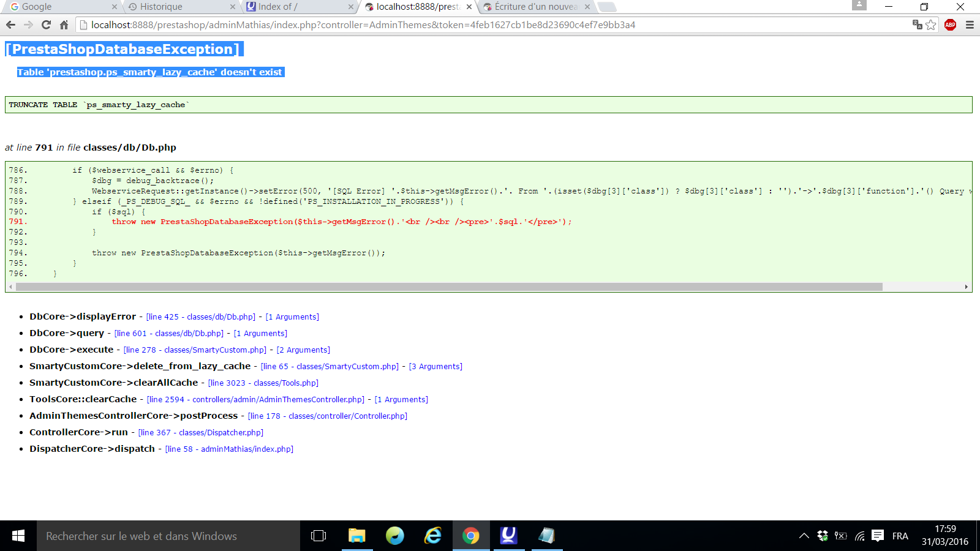The width and height of the screenshot is (980, 551).
Task: Go forward to next page
Action: (28, 24)
